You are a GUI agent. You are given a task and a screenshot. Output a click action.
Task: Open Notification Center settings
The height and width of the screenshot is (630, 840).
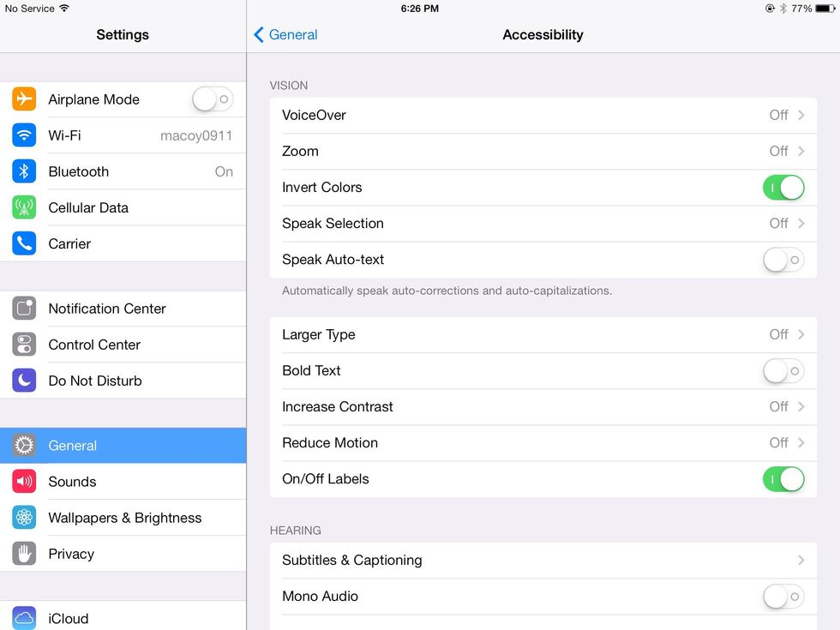pyautogui.click(x=107, y=308)
